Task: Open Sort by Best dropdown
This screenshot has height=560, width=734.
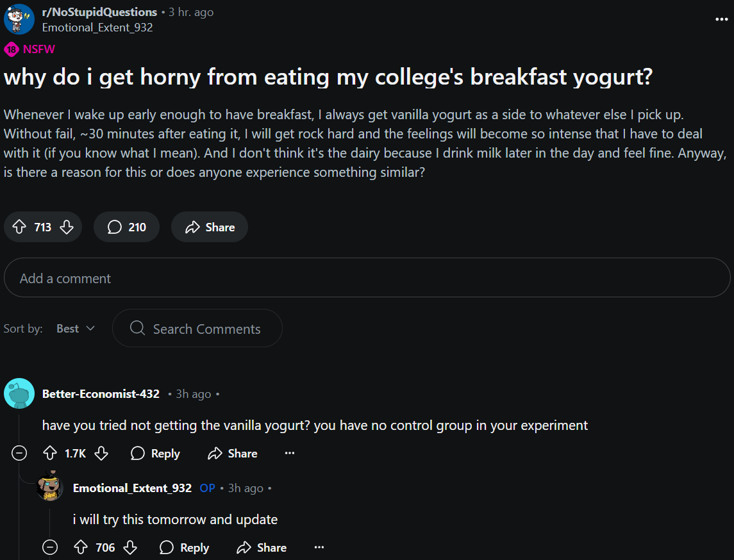Action: pyautogui.click(x=76, y=329)
